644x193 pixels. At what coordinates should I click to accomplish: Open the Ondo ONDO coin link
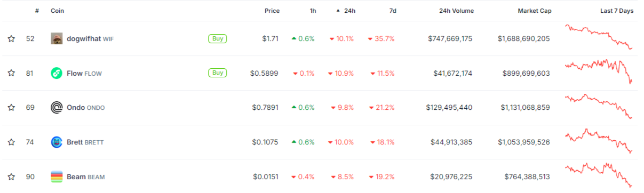[x=85, y=108]
